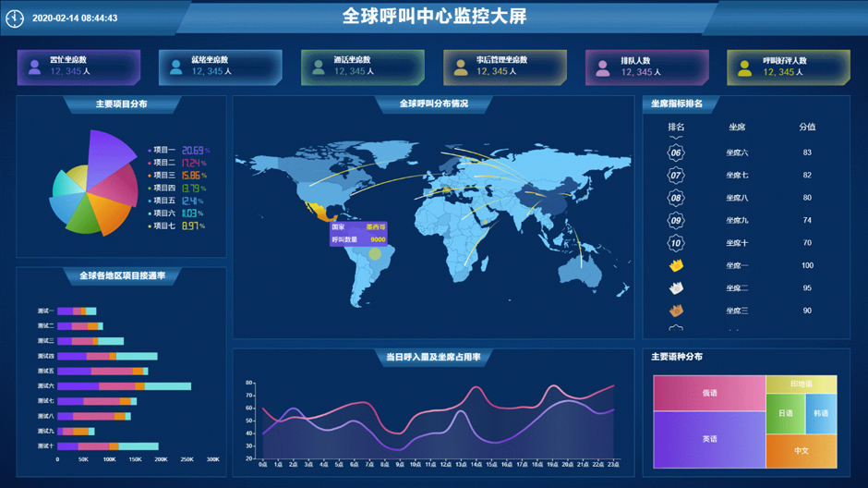Click the yellow user icon in the last stat card

[745, 67]
